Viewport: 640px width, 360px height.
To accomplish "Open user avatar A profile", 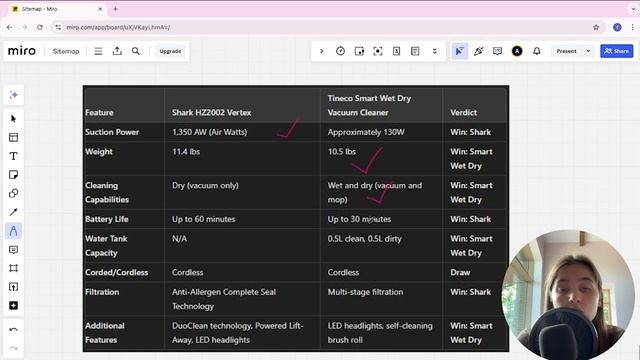I will pyautogui.click(x=517, y=51).
